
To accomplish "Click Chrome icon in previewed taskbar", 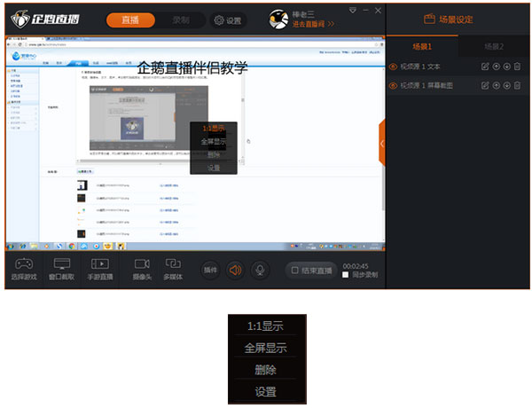I will [72, 246].
